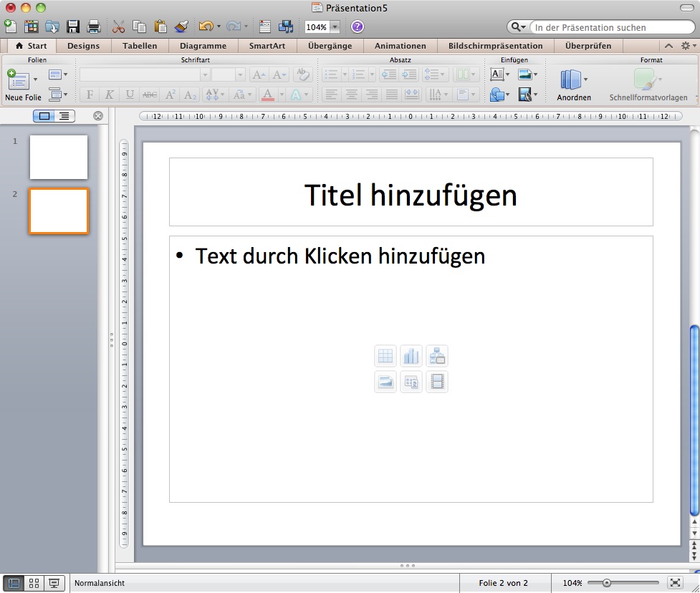700x593 pixels.
Task: Open the Anordnen dropdown
Action: pos(585,79)
